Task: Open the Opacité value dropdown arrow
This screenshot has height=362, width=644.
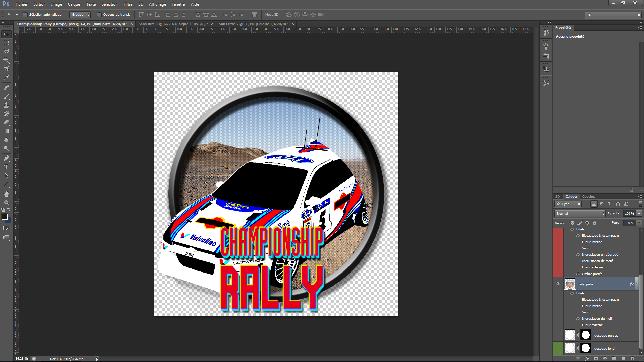Action: click(x=639, y=214)
